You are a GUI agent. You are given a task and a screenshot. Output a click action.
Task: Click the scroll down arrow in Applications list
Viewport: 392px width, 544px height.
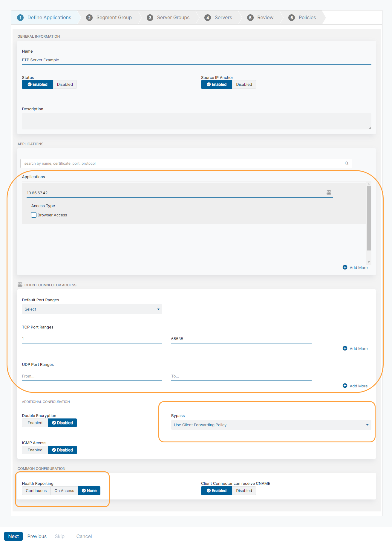(x=369, y=262)
